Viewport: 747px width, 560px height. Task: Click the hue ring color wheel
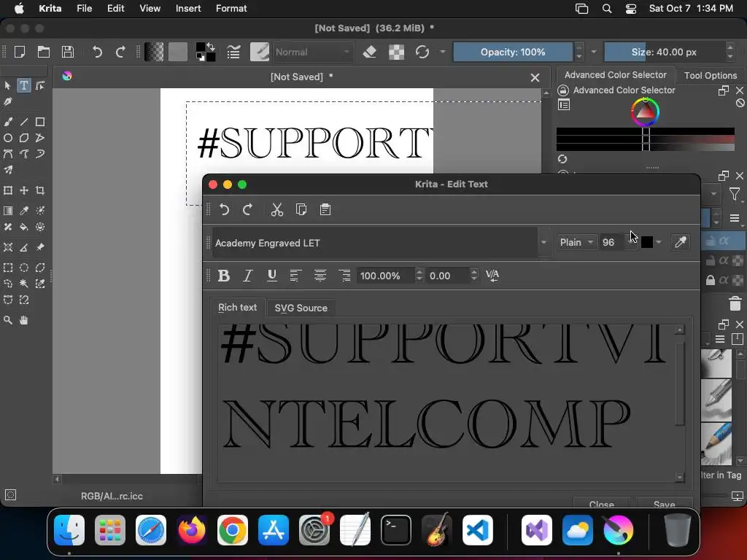[x=645, y=112]
